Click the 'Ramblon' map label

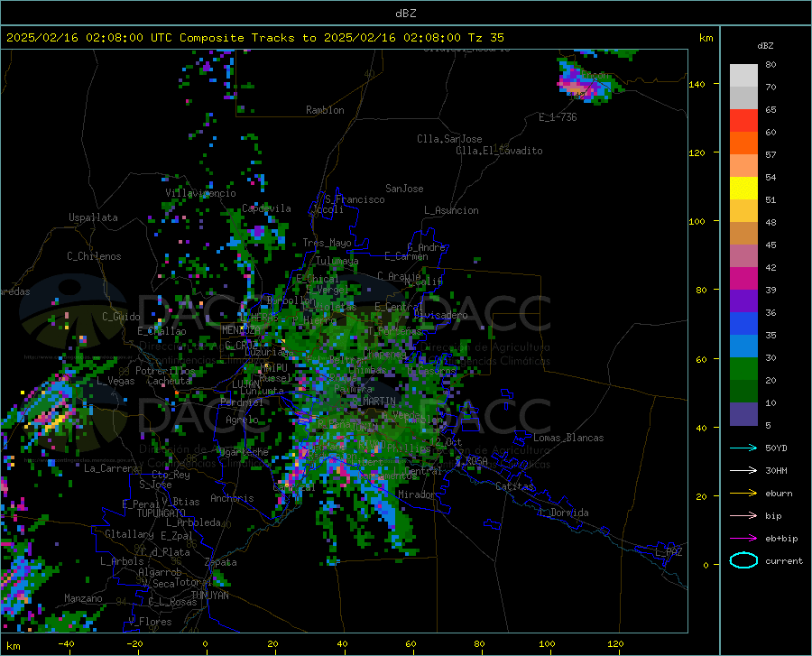pos(325,110)
